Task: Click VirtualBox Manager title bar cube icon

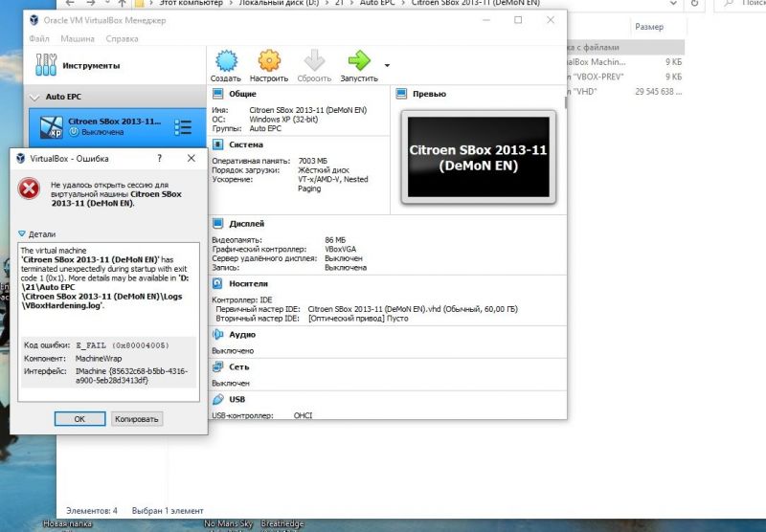Action: (34, 20)
